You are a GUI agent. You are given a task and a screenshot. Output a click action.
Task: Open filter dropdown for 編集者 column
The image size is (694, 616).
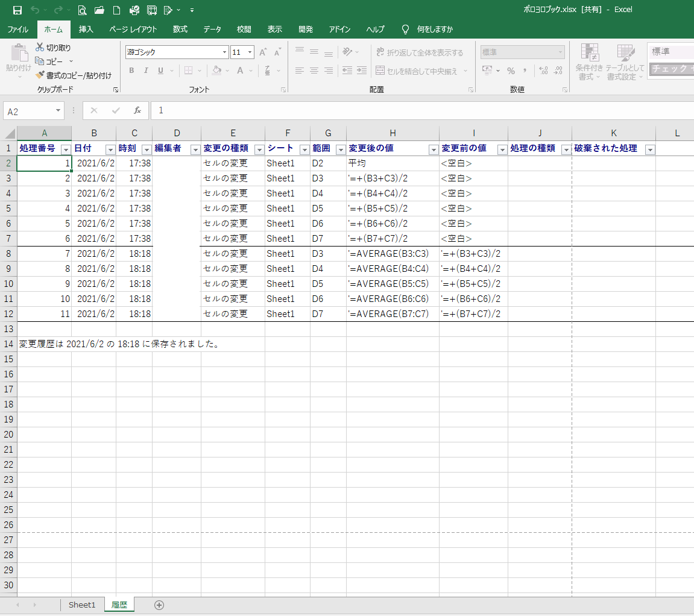195,149
